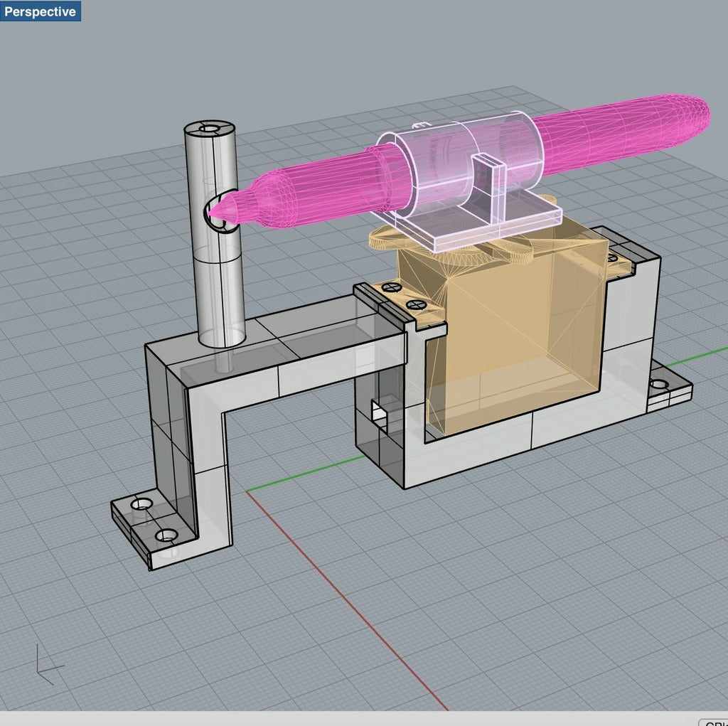Select the left servo mounting screw head
Screen dimensions: 728x726
point(391,287)
